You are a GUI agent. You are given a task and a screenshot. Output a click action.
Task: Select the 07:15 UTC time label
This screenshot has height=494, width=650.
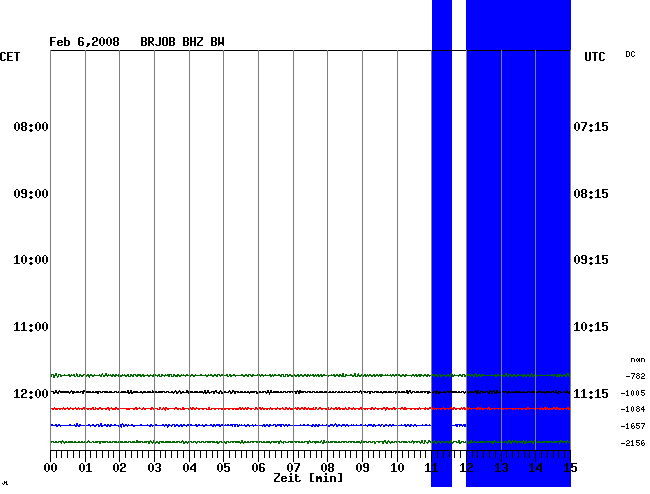(x=591, y=126)
